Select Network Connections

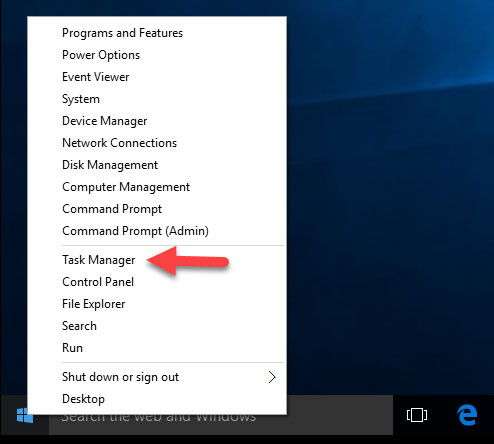(119, 143)
